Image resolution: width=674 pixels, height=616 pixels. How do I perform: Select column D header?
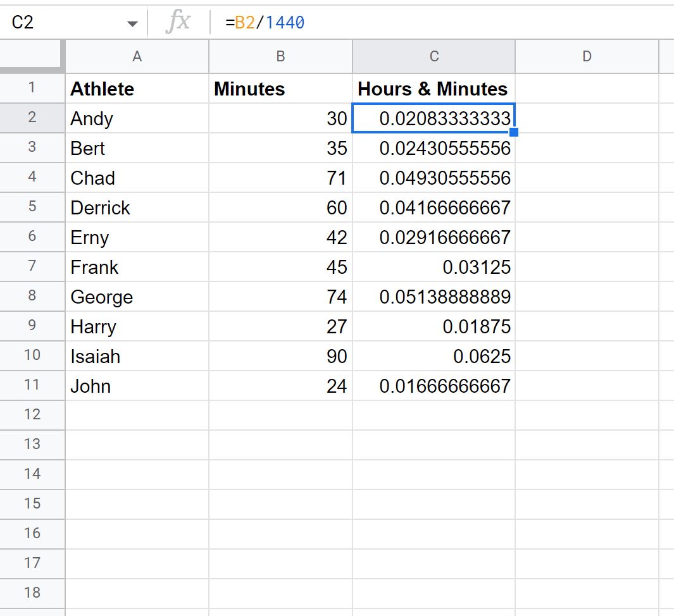587,56
